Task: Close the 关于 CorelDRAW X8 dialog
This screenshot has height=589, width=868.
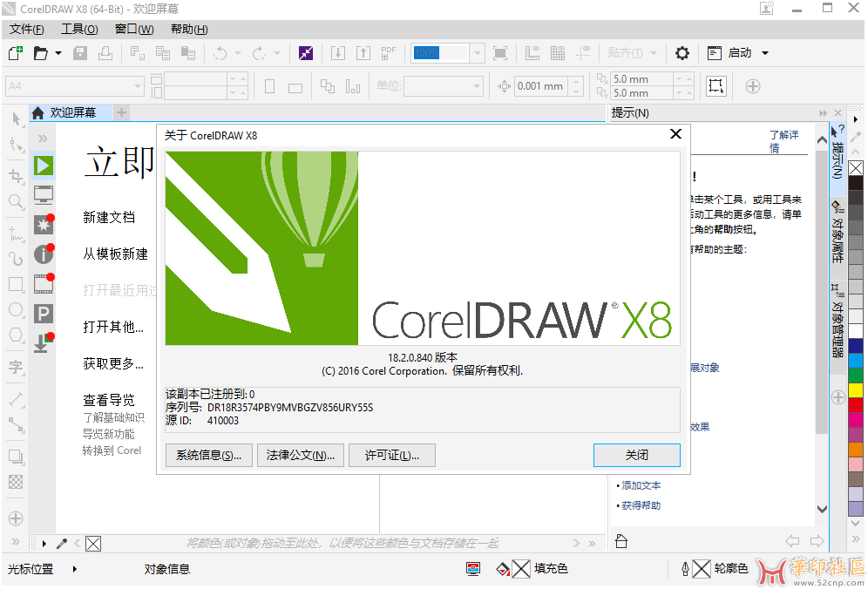Action: click(x=675, y=134)
